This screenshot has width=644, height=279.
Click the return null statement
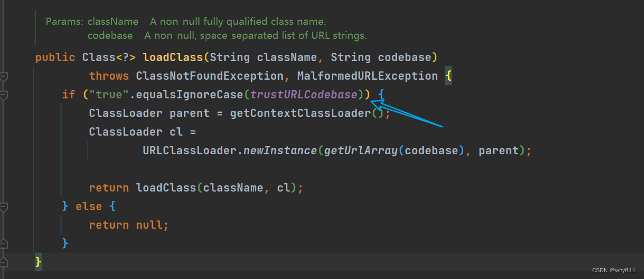point(129,225)
